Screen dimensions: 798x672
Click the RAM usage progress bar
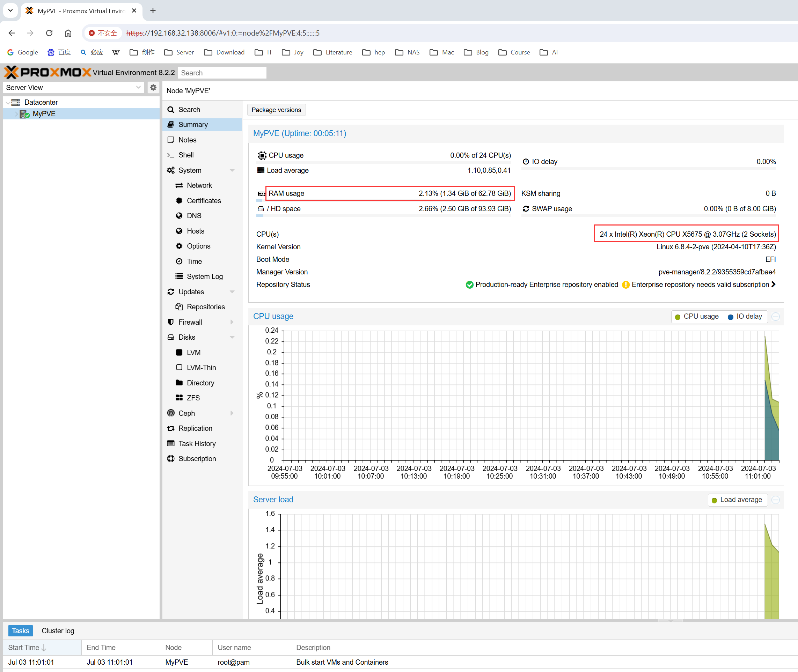384,201
